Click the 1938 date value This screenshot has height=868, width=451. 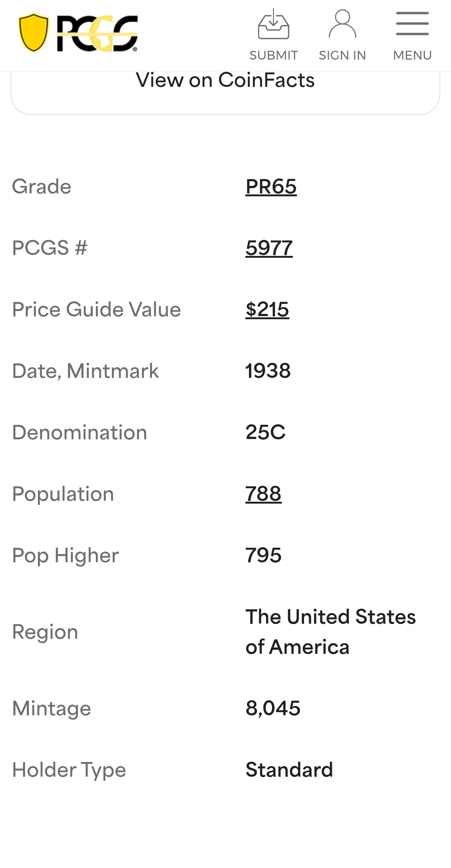click(x=268, y=371)
